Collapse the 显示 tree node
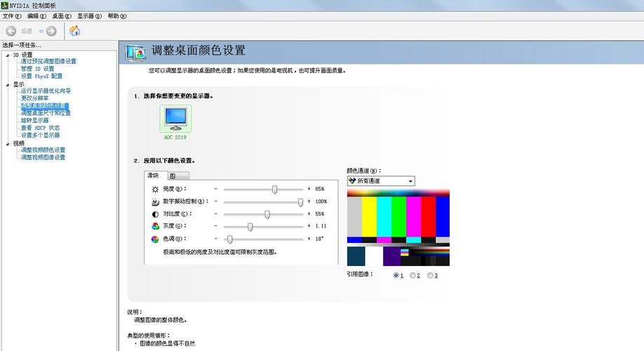The image size is (644, 351). 8,85
